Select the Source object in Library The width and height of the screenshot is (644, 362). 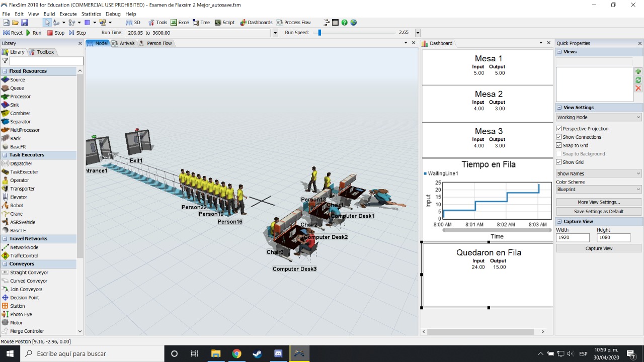pos(17,80)
